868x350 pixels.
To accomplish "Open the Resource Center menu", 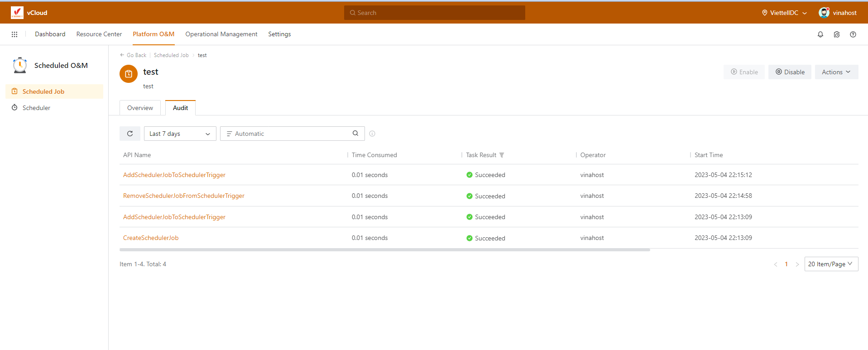I will 99,34.
